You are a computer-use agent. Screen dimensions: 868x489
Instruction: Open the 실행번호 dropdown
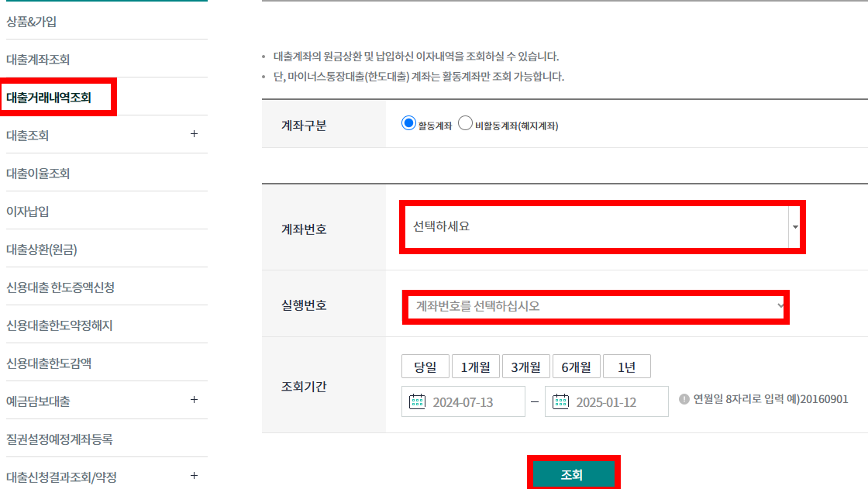[597, 307]
